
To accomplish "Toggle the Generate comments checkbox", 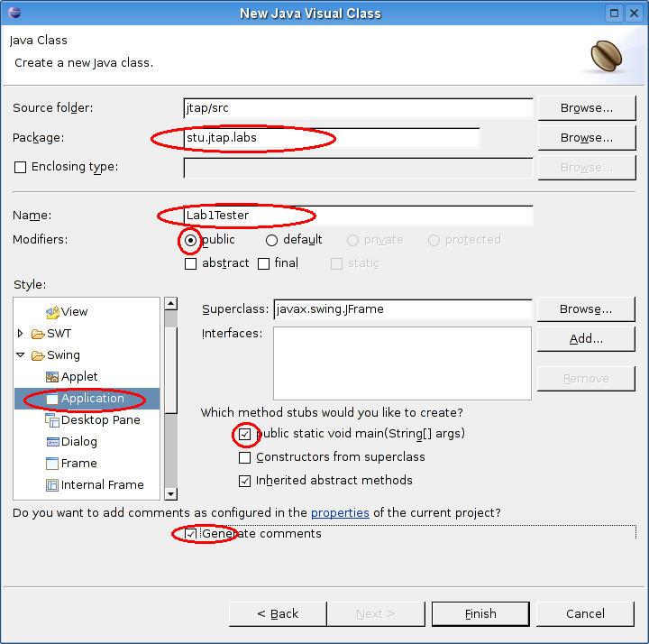I will pyautogui.click(x=190, y=534).
